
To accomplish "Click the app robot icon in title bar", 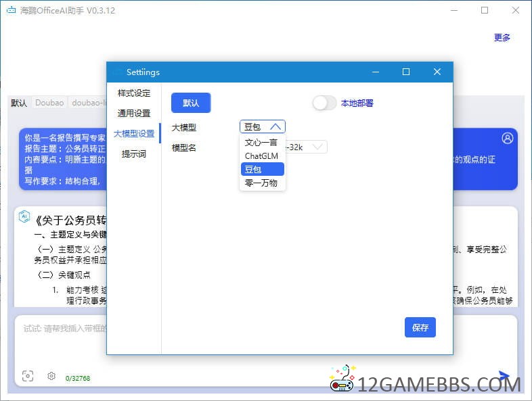I will click(12, 10).
